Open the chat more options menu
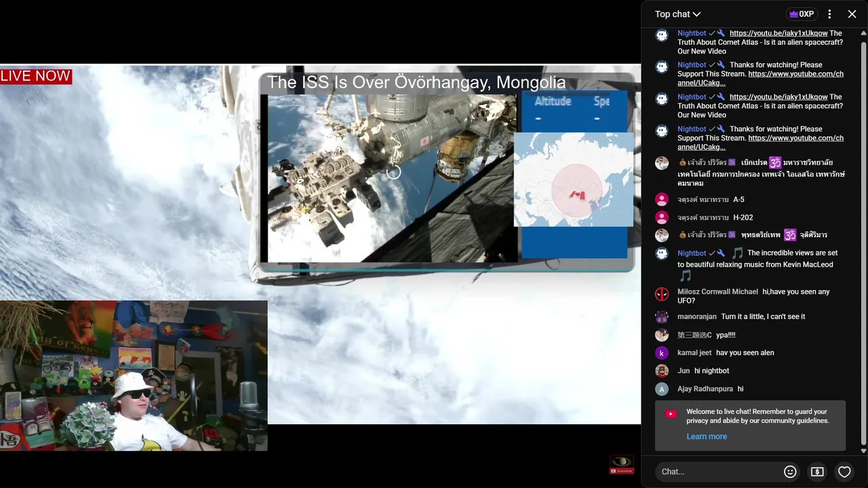This screenshot has width=868, height=488. [829, 14]
